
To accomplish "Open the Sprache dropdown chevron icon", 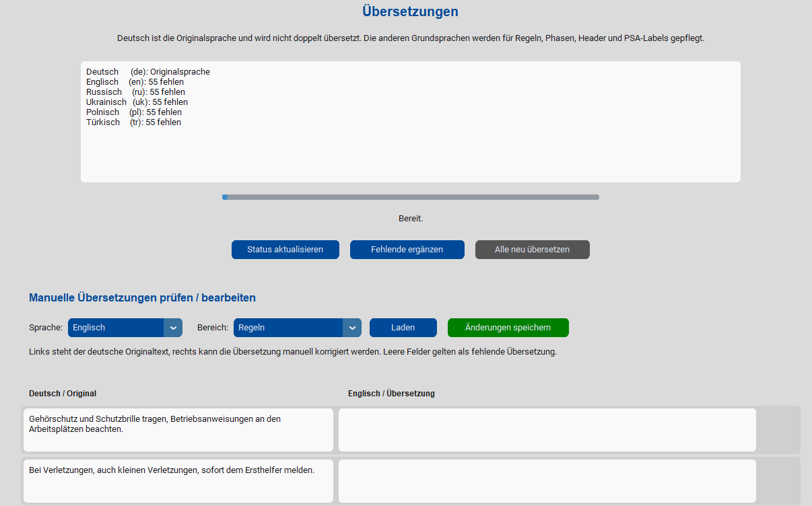I will [x=174, y=328].
